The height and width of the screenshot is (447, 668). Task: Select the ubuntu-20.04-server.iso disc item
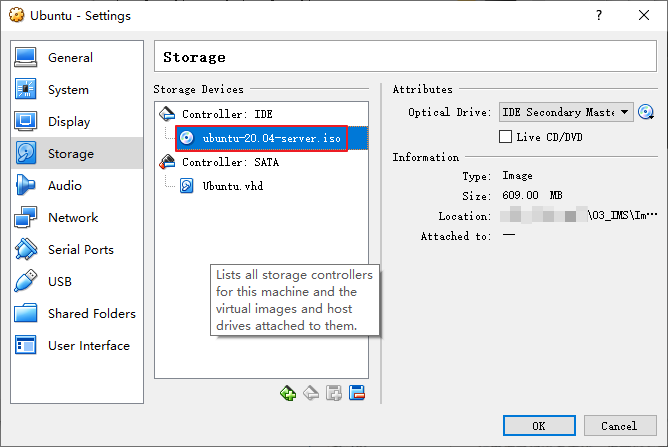[x=260, y=138]
